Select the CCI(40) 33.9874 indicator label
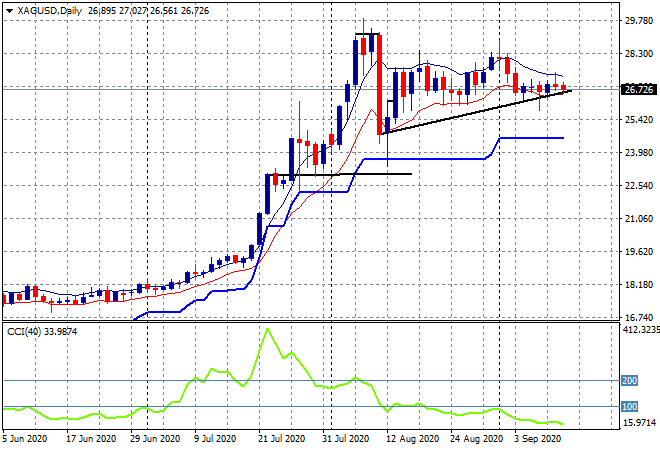The image size is (660, 450). (x=42, y=332)
